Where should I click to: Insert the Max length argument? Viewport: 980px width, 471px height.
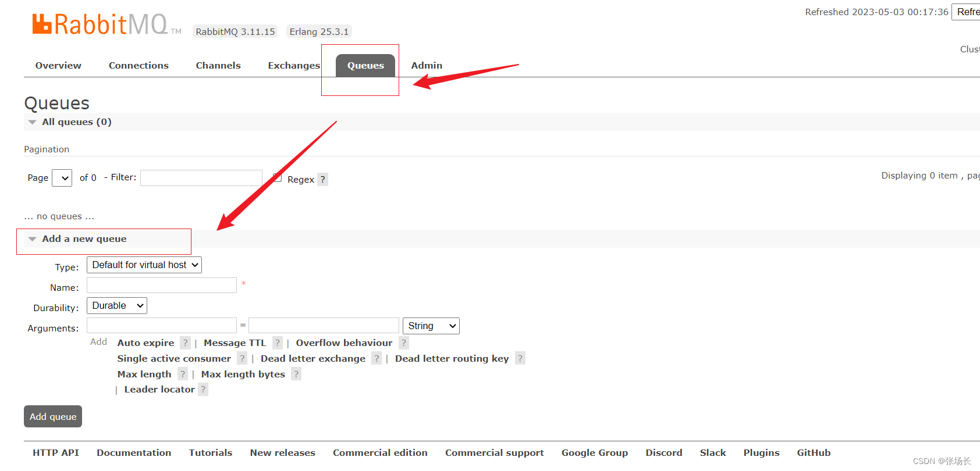coord(144,374)
